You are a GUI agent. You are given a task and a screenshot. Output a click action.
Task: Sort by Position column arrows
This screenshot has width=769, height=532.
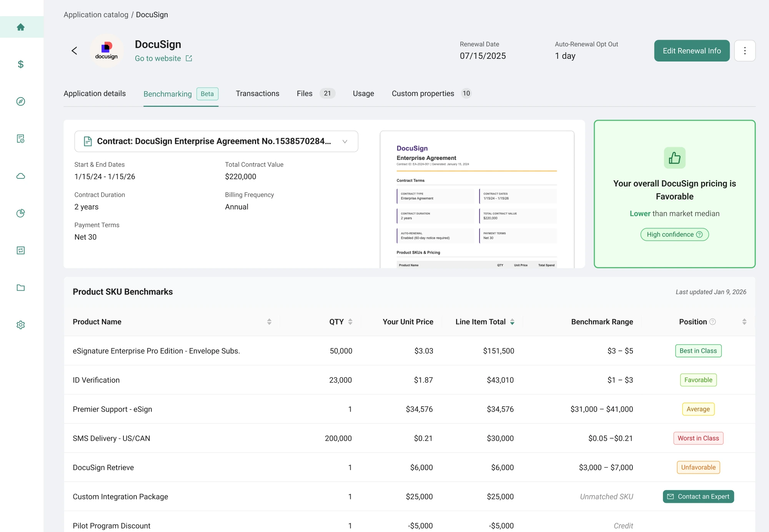[x=744, y=322]
